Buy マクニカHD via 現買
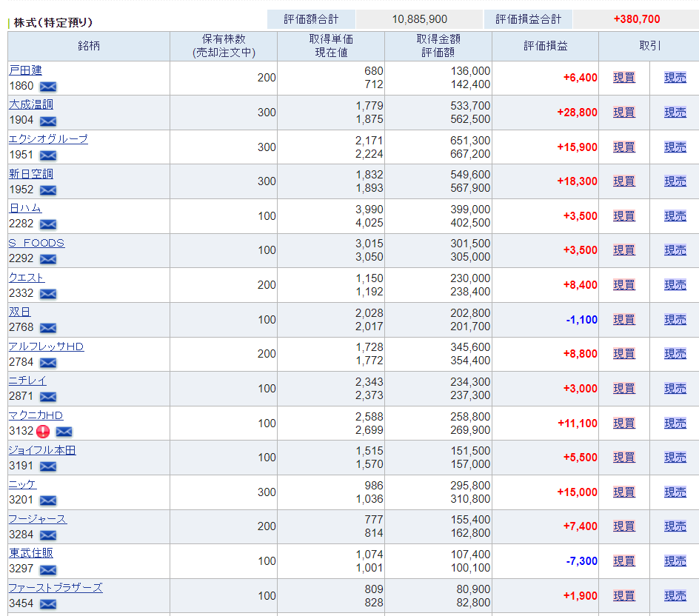 (624, 423)
